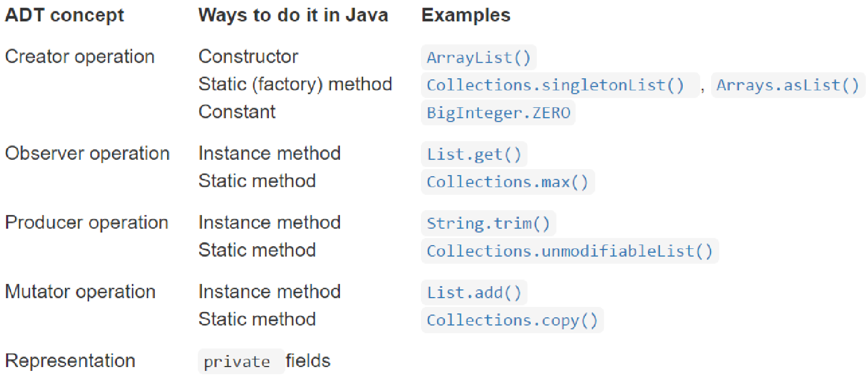Click the Static (factory) method text
This screenshot has height=378, width=868.
(x=295, y=84)
